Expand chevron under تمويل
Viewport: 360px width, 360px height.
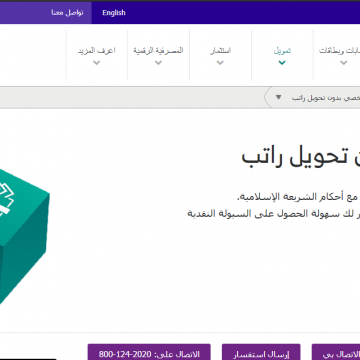(x=282, y=62)
